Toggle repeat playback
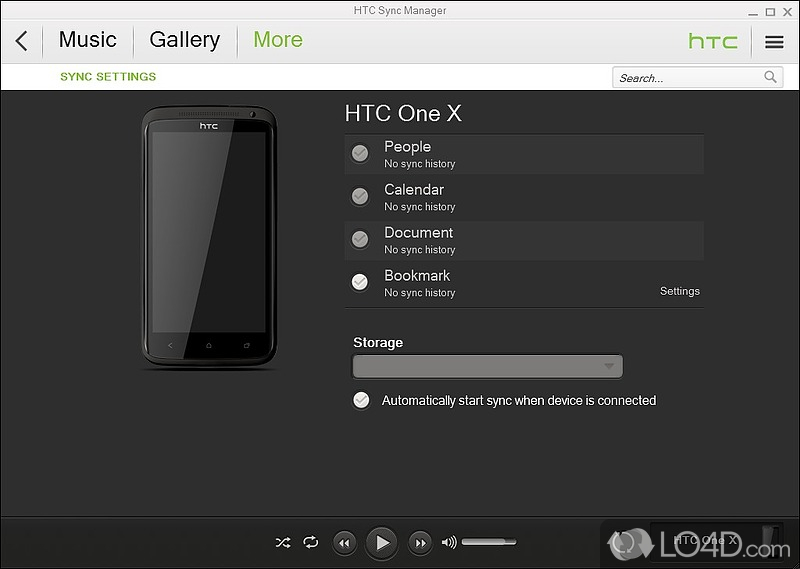The width and height of the screenshot is (800, 569). [311, 542]
